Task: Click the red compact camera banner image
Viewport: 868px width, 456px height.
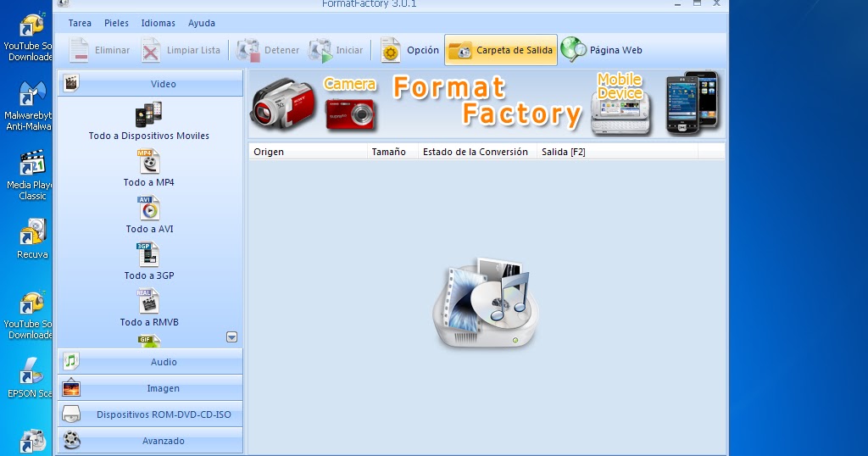Action: click(350, 114)
